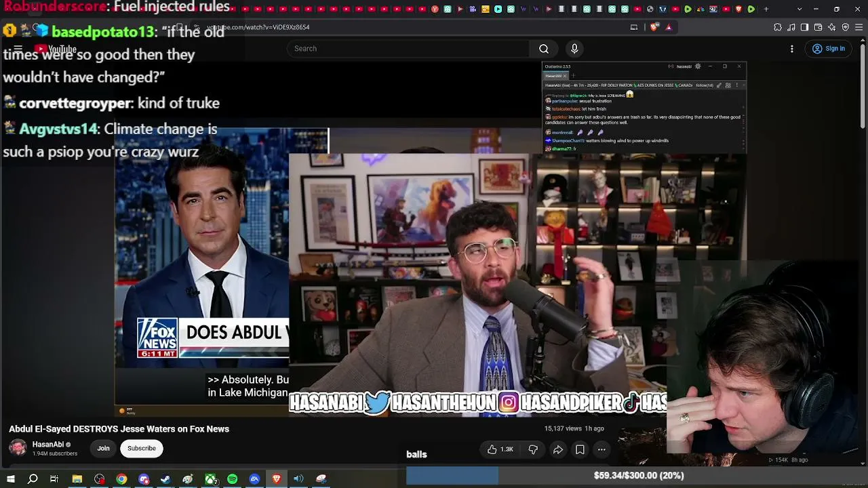Select the HasanAbi tab in Chatterino
Screen dimensions: 868x488
click(x=554, y=76)
